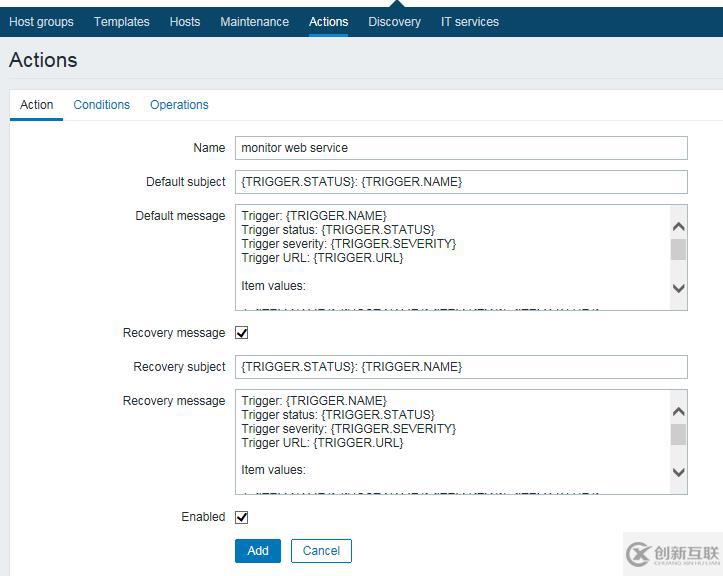Click the Recovery subject field
723x576 pixels.
pyautogui.click(x=461, y=367)
